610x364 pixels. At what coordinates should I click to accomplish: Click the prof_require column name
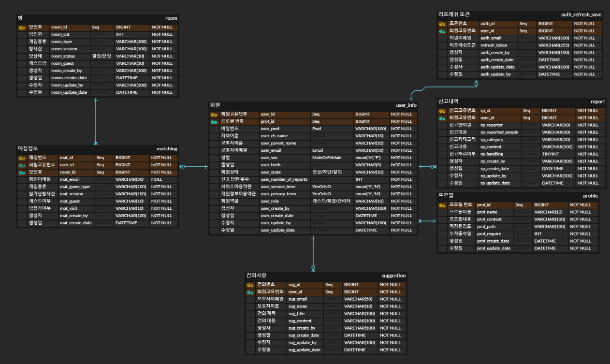coord(488,233)
